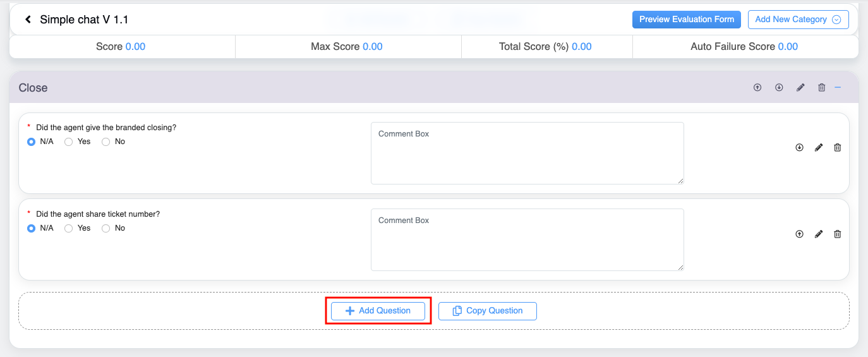The height and width of the screenshot is (357, 868).
Task: Edit the Close category name
Action: tap(800, 88)
